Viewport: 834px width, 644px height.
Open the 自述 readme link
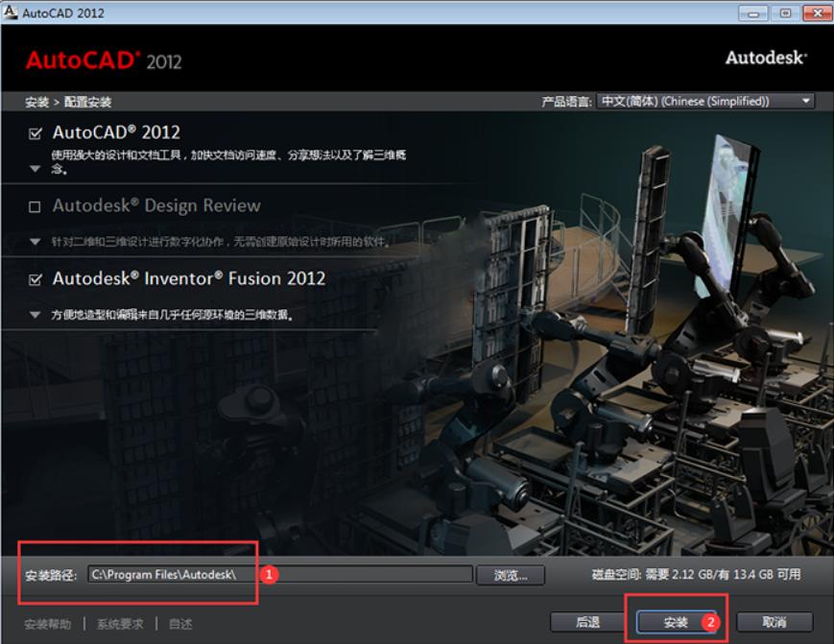pyautogui.click(x=180, y=624)
